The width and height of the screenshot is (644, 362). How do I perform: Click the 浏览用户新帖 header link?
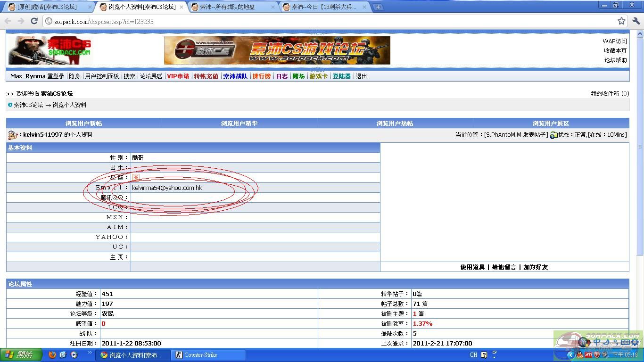pyautogui.click(x=83, y=123)
